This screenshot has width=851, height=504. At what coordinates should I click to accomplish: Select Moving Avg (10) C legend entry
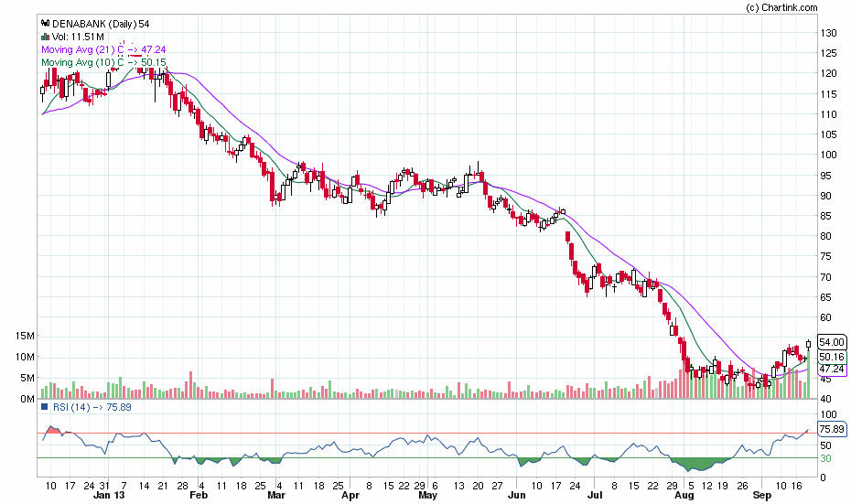[x=103, y=62]
